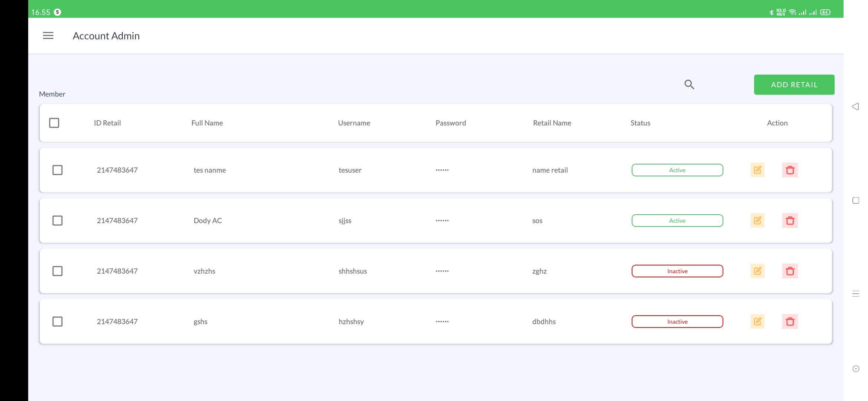Open the hamburger navigation menu
Viewport: 868px width, 401px height.
coord(48,36)
